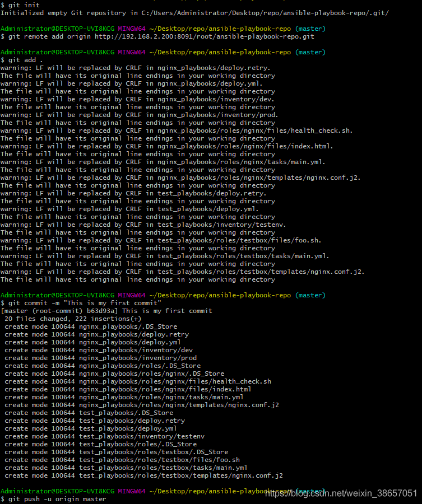Click the prompt line above 'git remote add'

163,29
